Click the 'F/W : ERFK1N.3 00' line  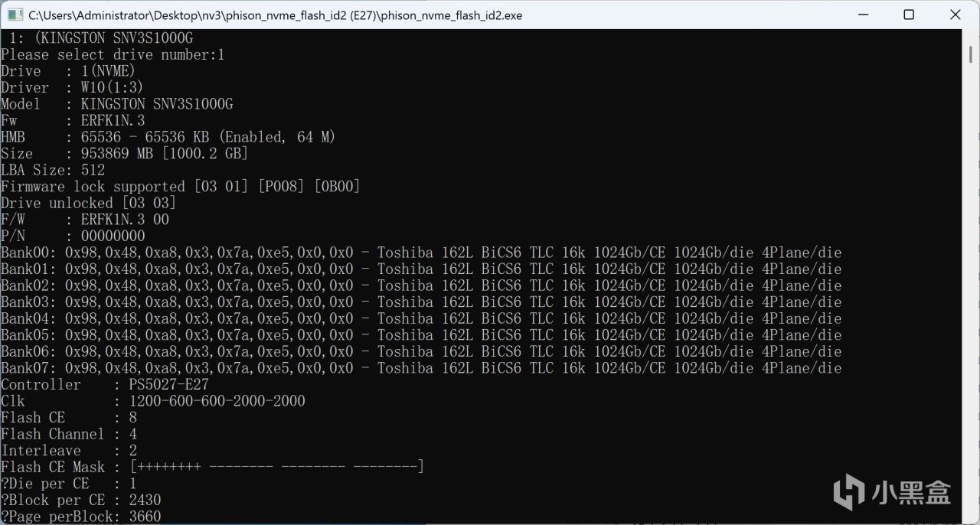click(x=85, y=220)
